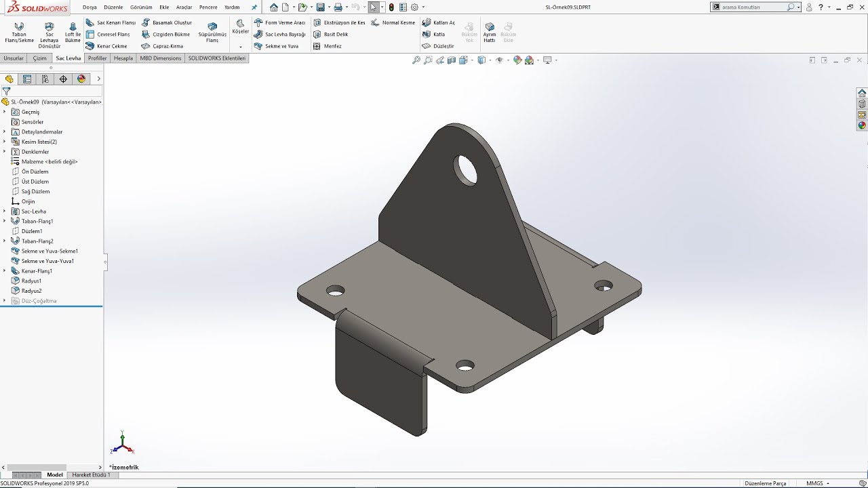Open Edit Appearance color sphere icon
Viewport: 868px width, 488px height.
(x=517, y=60)
